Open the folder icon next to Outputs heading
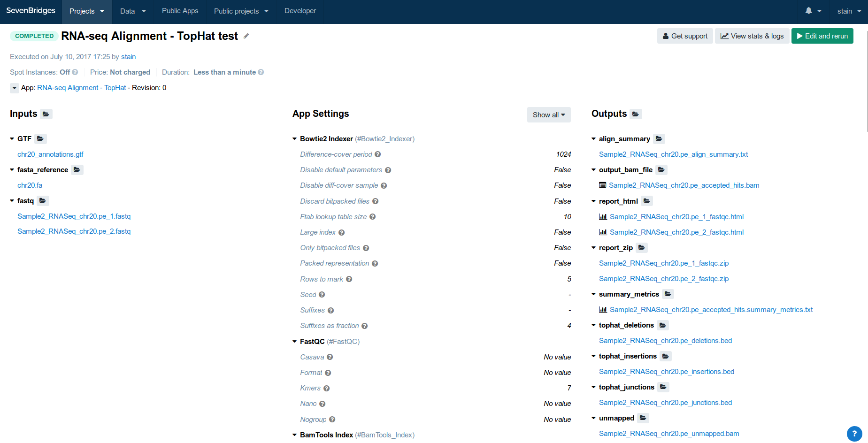The image size is (868, 443). (636, 114)
